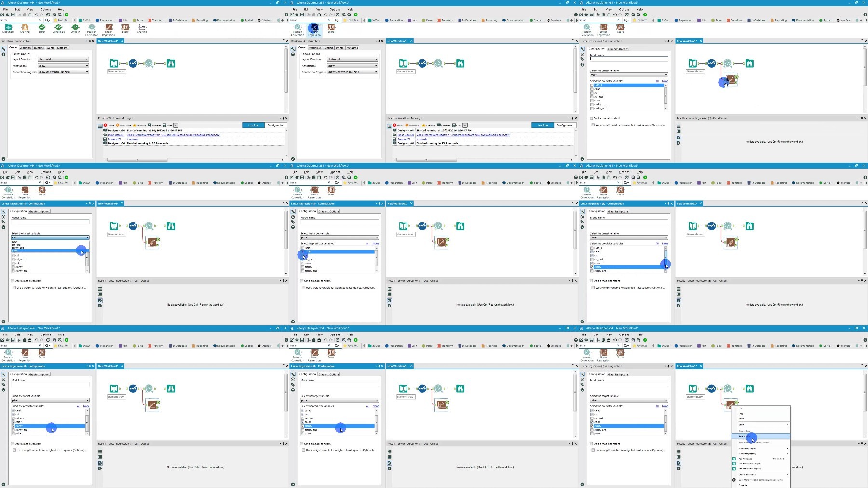
Task: Check the price predictor in bottom-right frame
Action: point(592,433)
